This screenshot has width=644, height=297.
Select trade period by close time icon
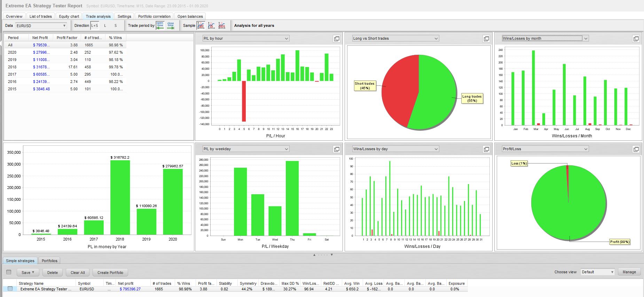(171, 25)
